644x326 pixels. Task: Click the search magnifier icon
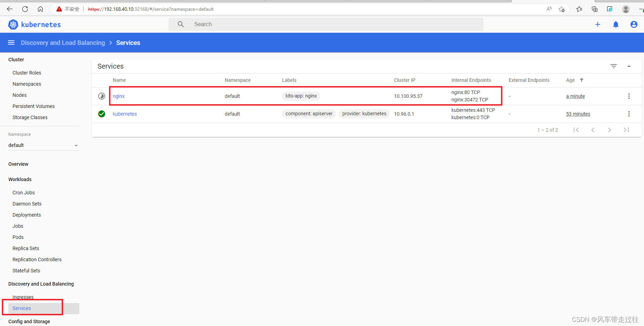click(x=181, y=24)
